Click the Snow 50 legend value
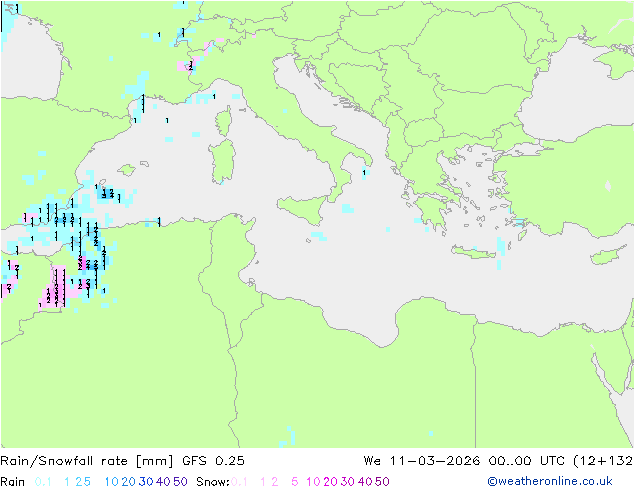 (382, 482)
